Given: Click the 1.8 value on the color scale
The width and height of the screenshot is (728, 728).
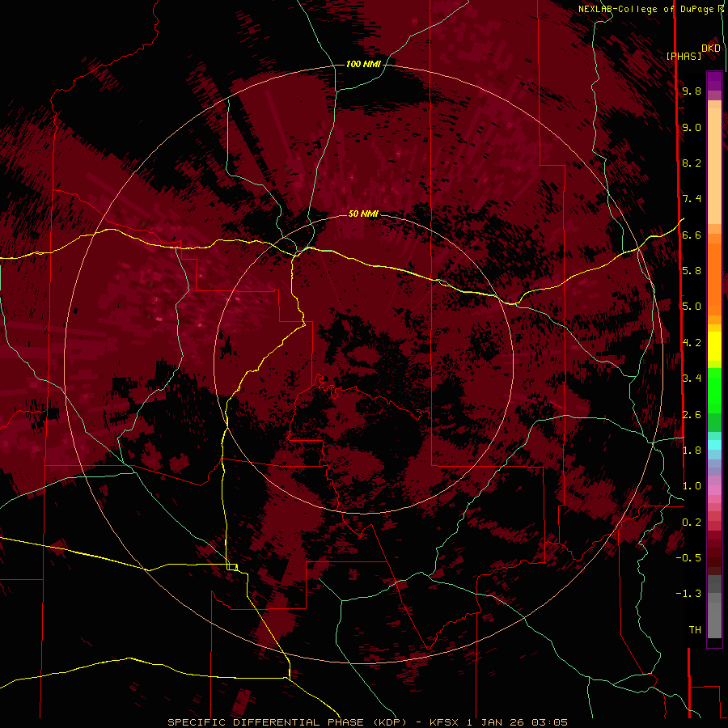Looking at the screenshot, I should click(692, 451).
